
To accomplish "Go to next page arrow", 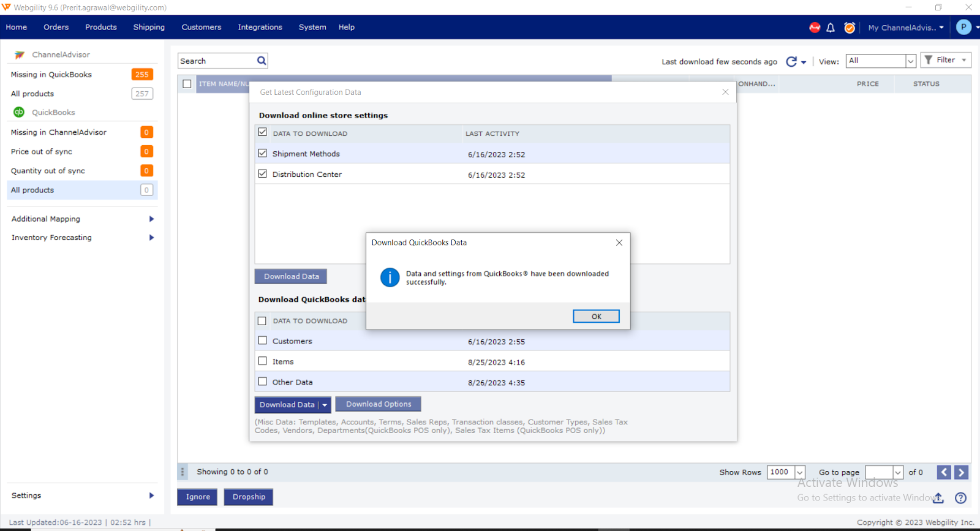I will [x=962, y=472].
